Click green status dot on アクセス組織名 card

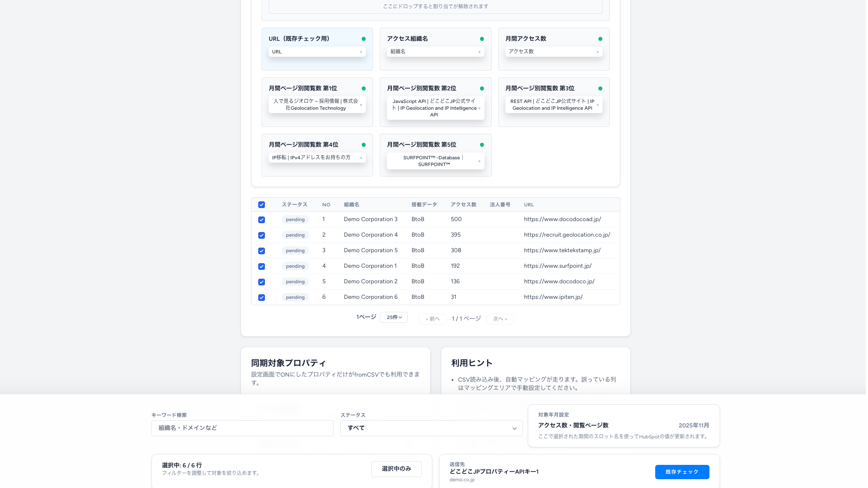point(482,39)
